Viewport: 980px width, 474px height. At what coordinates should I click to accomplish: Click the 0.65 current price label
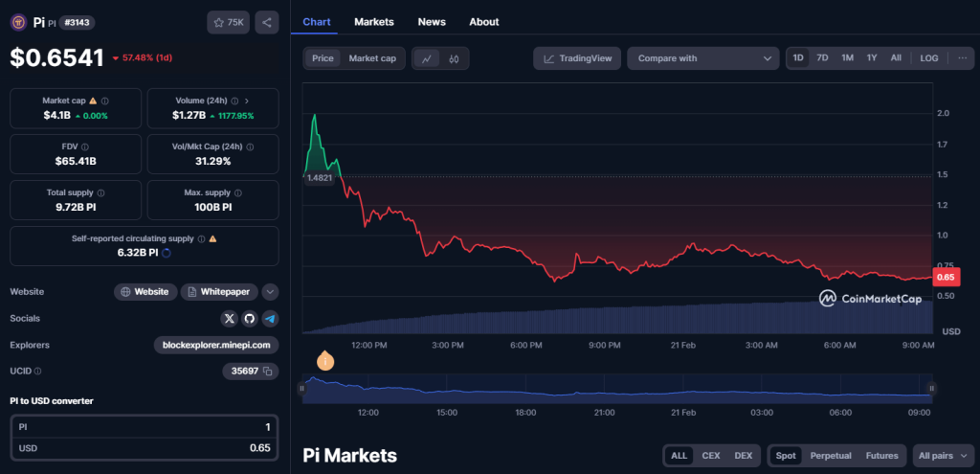coord(946,277)
